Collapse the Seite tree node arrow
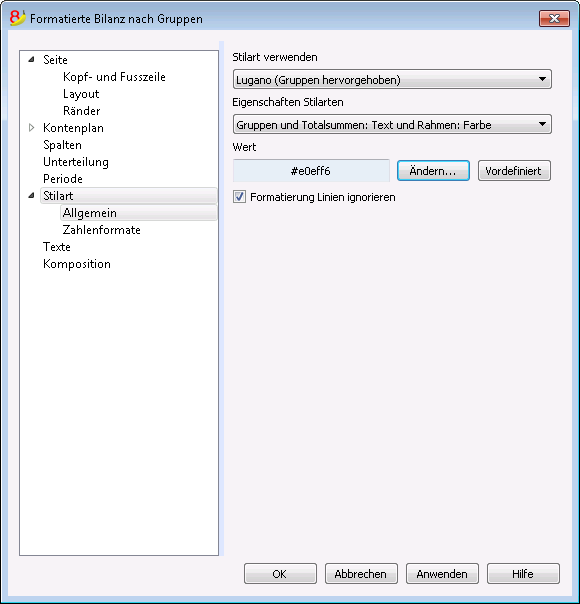 point(32,60)
